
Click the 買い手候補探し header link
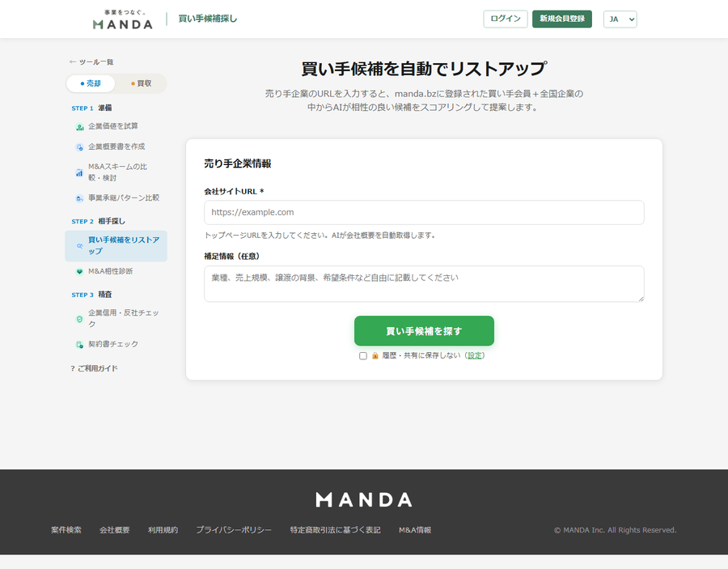208,19
